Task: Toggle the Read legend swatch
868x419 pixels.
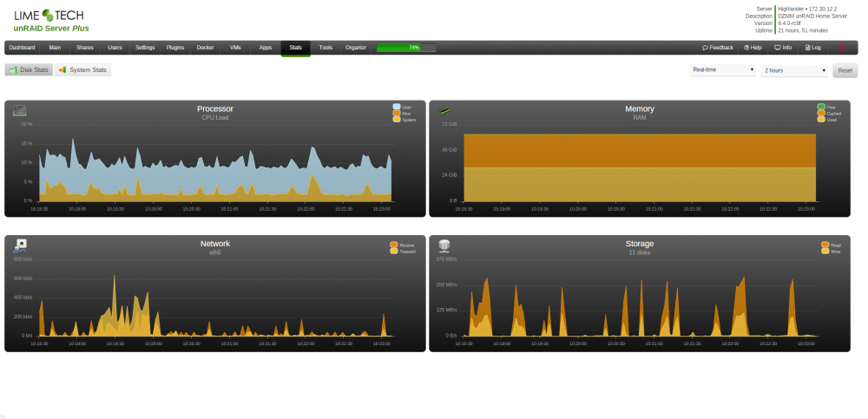Action: pyautogui.click(x=825, y=245)
